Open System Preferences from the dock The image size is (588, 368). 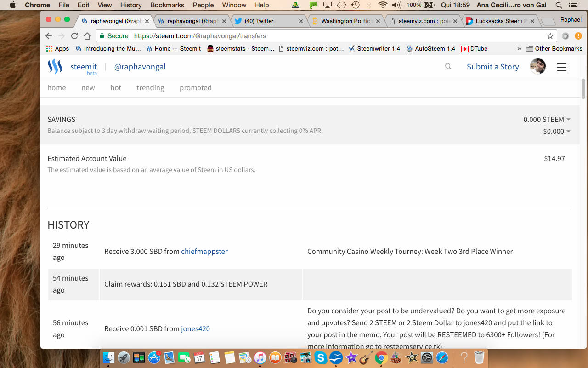tap(427, 357)
